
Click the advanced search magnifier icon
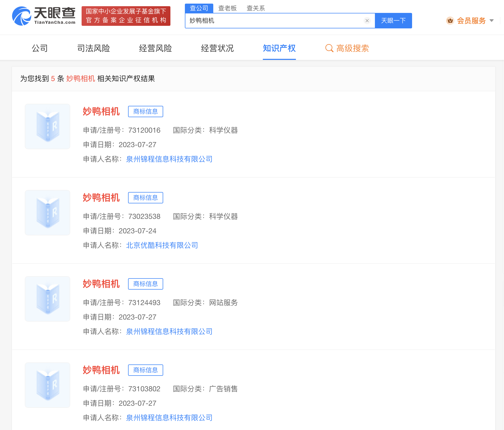click(x=329, y=48)
